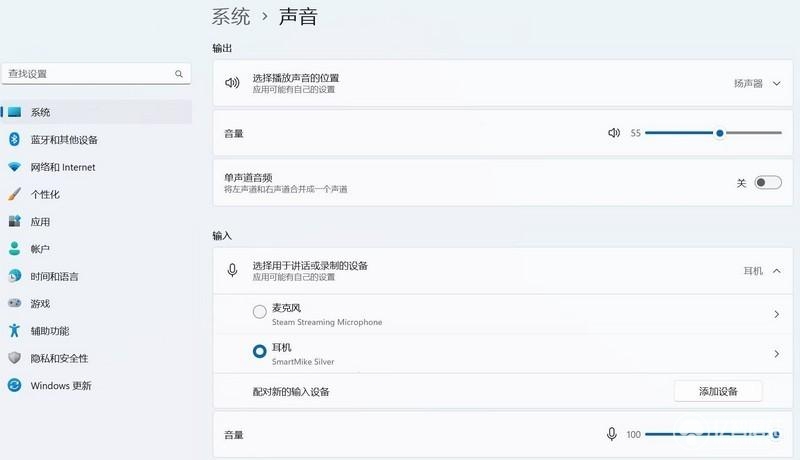Screen dimensions: 800x460
Task: Click the System monitor icon in sidebar
Action: (14, 112)
